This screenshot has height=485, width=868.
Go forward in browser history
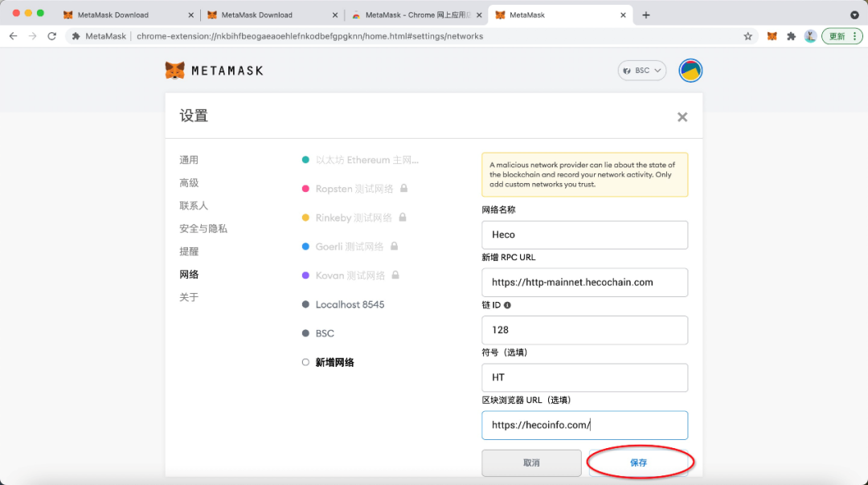33,36
